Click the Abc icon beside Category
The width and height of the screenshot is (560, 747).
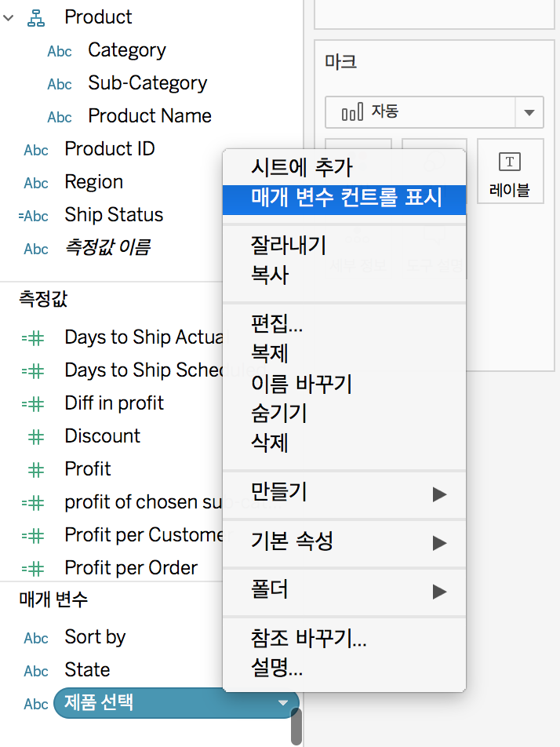[60, 51]
